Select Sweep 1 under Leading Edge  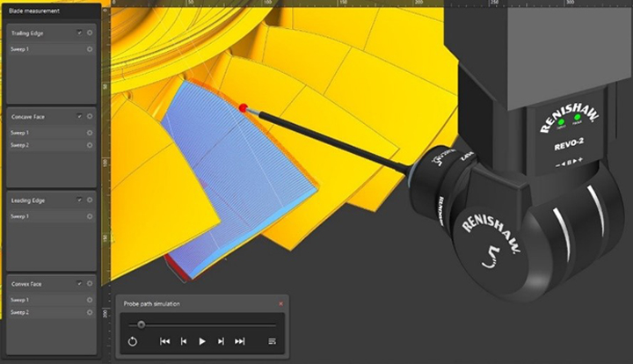[51, 216]
